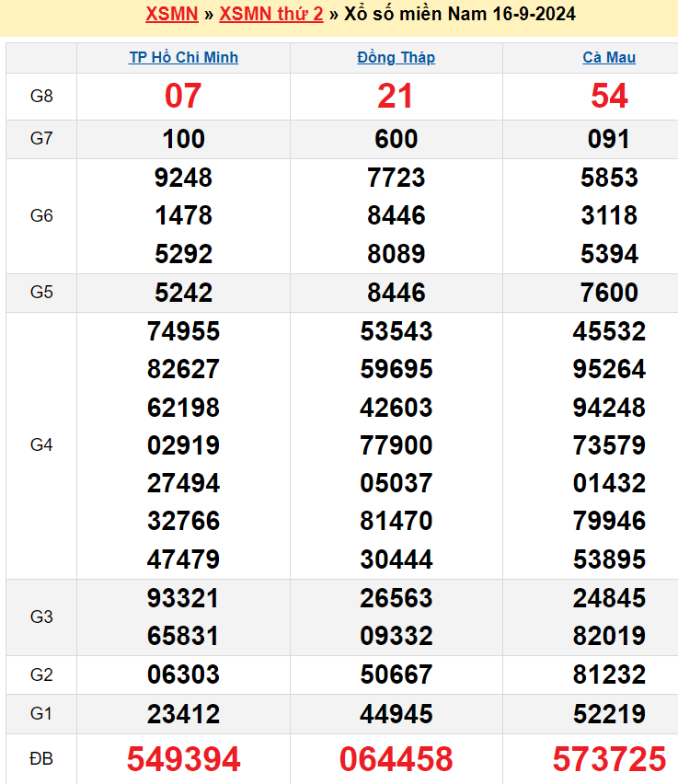Select G7 number 600

coord(396,139)
